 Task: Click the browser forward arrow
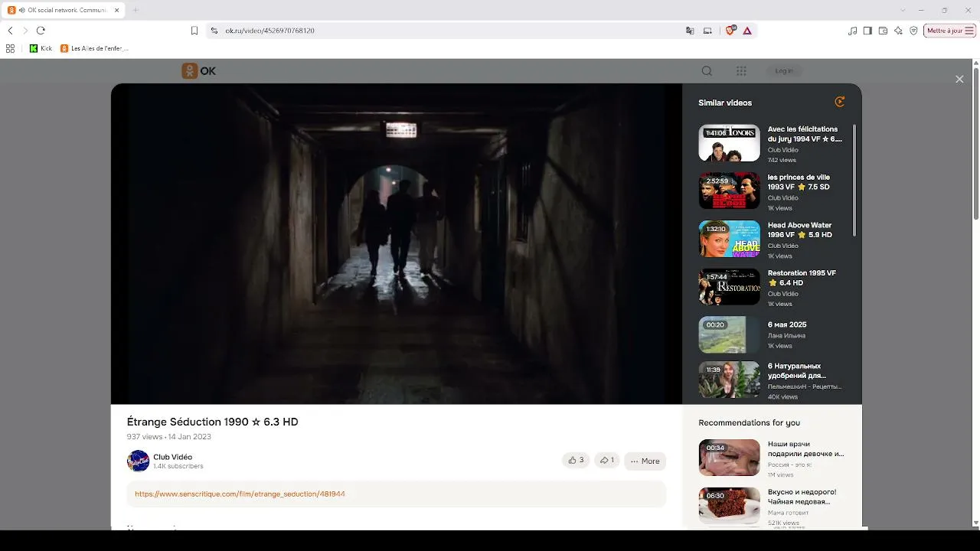pos(25,31)
